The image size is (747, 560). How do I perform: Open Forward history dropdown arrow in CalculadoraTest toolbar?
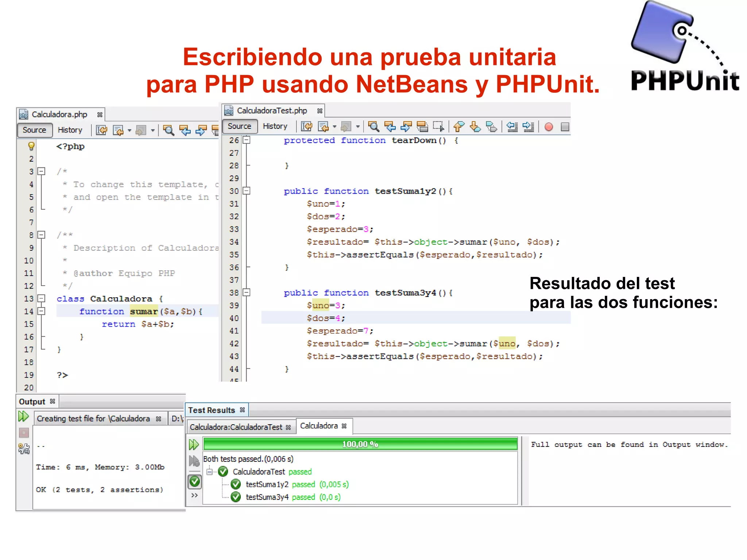coord(357,127)
